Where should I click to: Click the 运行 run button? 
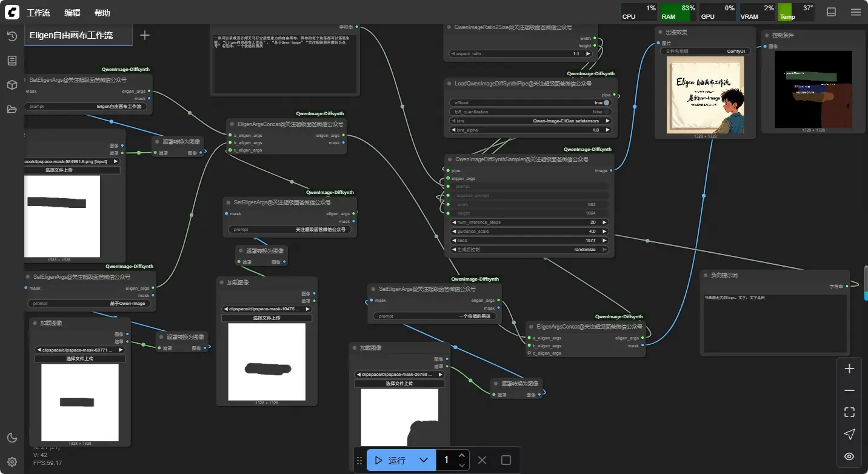point(390,461)
